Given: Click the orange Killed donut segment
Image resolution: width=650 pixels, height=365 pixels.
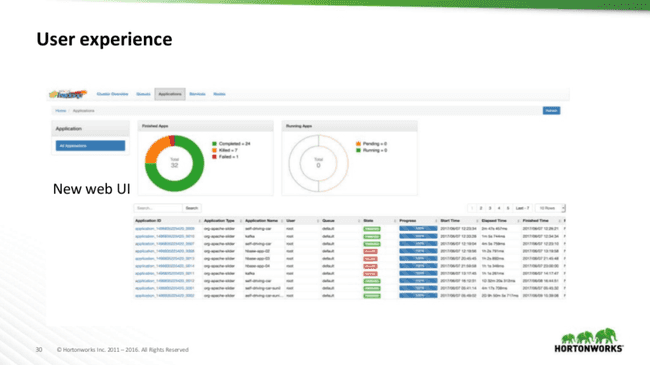Looking at the screenshot, I should [155, 149].
